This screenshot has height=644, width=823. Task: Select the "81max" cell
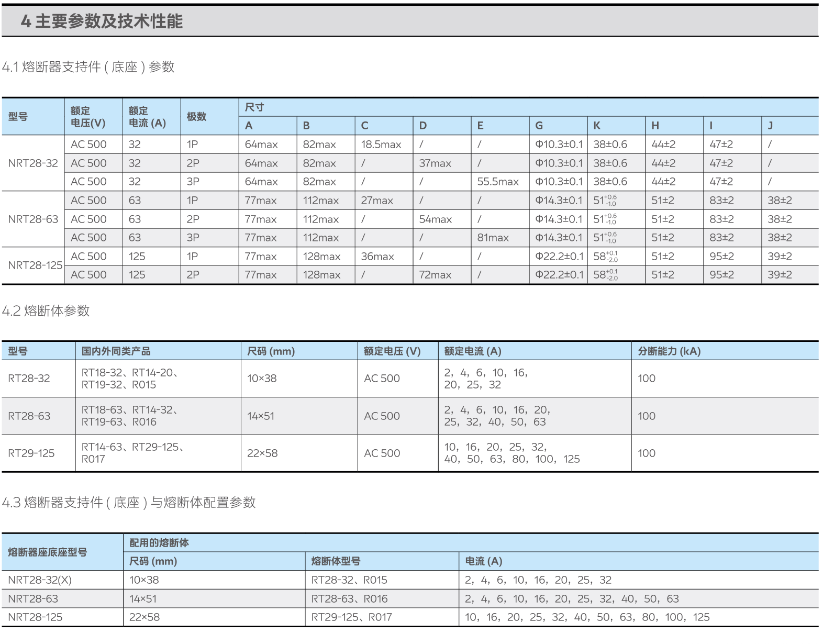pyautogui.click(x=493, y=238)
